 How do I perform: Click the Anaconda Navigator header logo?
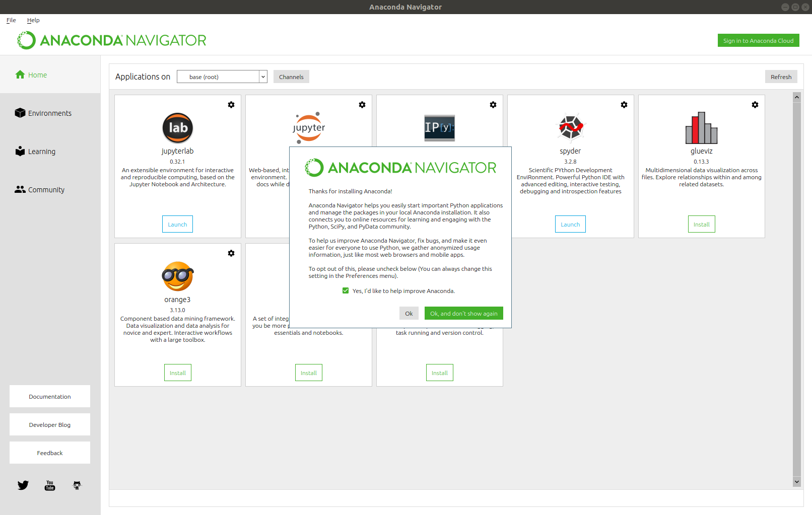click(111, 40)
